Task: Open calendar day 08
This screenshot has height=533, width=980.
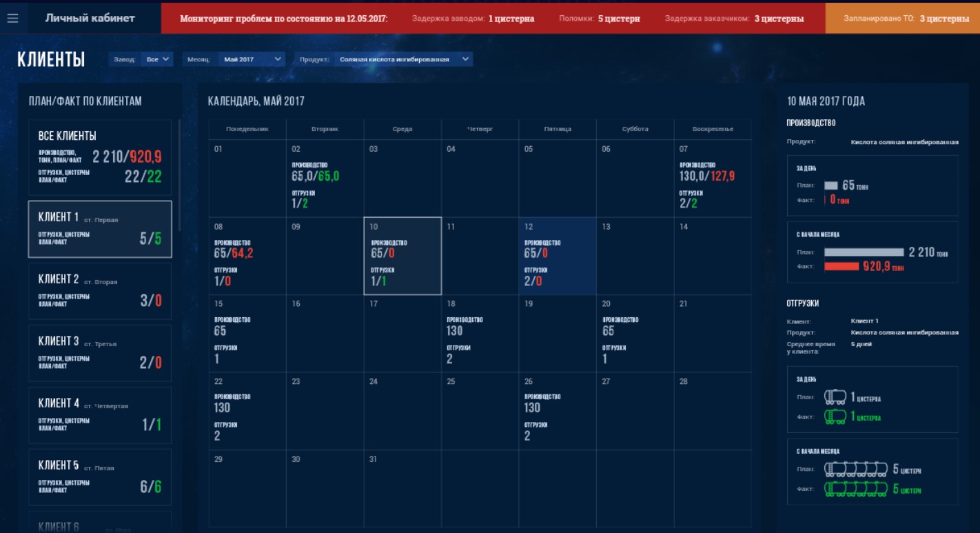Action: click(x=247, y=256)
